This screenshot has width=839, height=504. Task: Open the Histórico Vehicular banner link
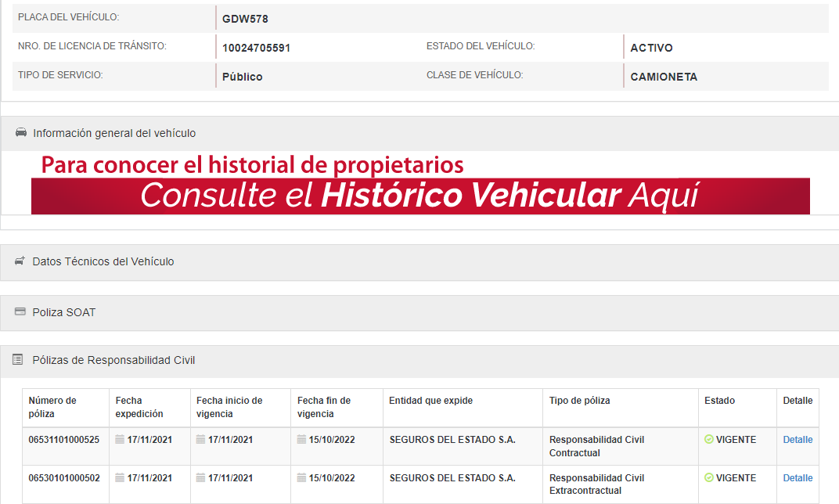coord(420,196)
